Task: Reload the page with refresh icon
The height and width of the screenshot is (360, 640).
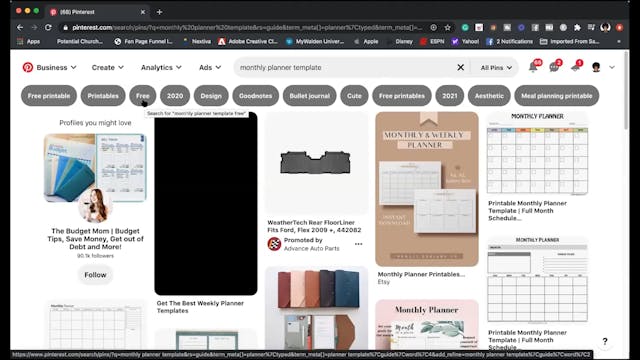Action: 48,27
